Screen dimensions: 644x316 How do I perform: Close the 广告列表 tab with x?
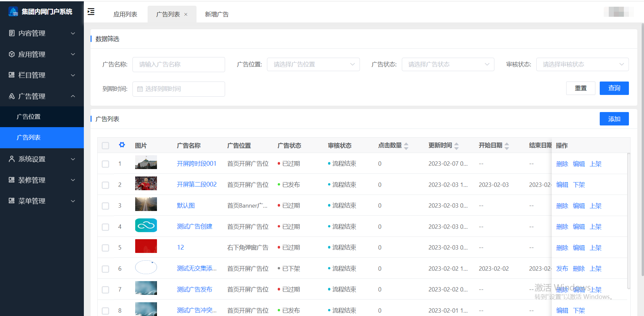point(186,14)
